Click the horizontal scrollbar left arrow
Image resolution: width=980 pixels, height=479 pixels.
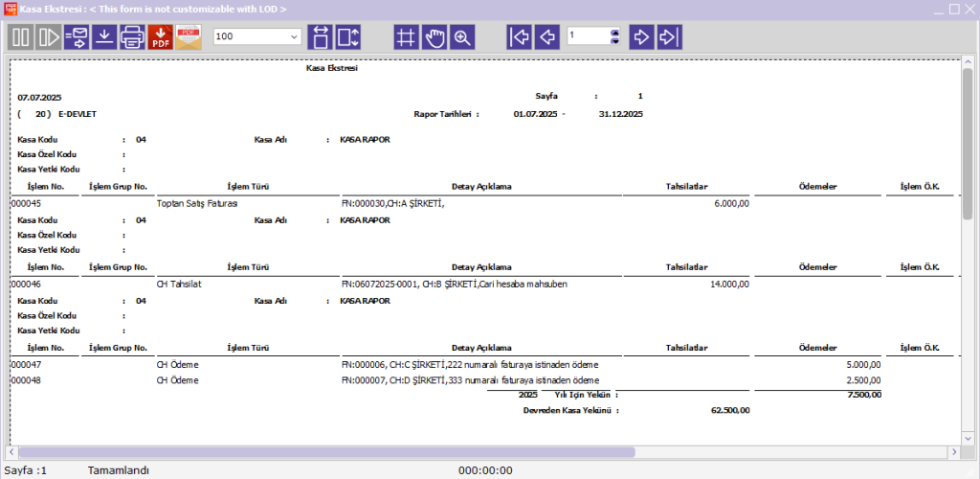click(x=11, y=451)
